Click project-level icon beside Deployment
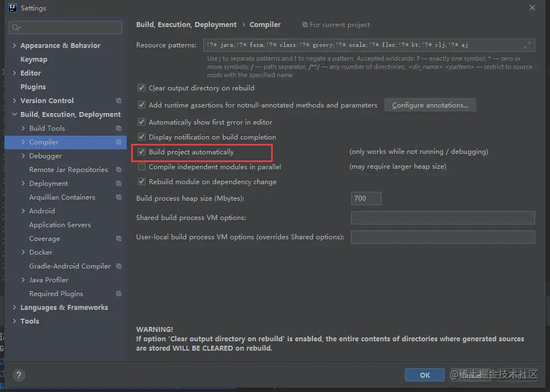Screen dimensions: 550x392 tap(119, 184)
